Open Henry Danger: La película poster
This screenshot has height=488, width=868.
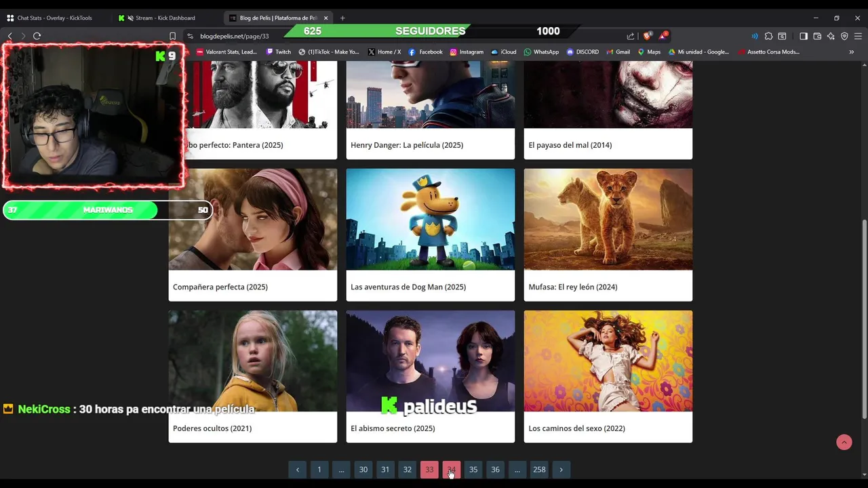[431, 94]
